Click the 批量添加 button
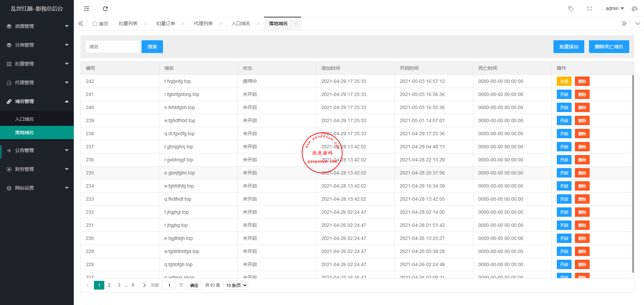 [569, 47]
